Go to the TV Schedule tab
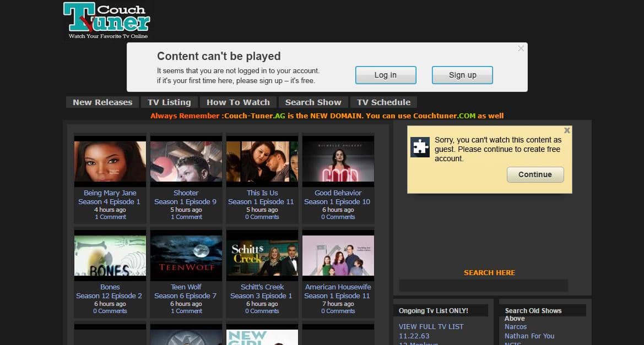Image resolution: width=644 pixels, height=345 pixels. tap(383, 102)
